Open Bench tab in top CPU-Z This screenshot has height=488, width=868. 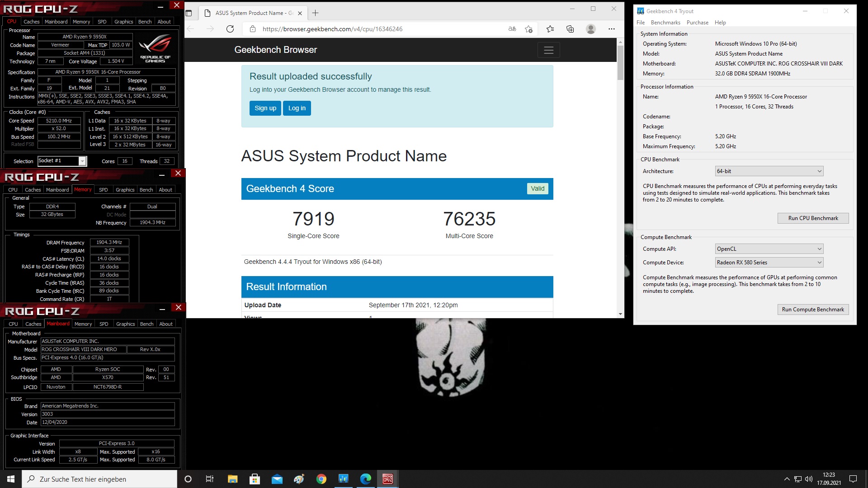pos(145,22)
